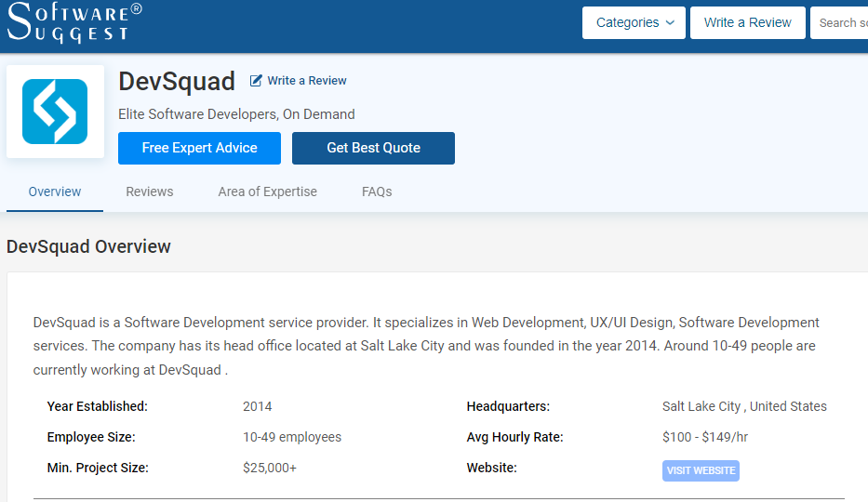This screenshot has width=868, height=502.
Task: Open the Area of Expertise tab
Action: pyautogui.click(x=267, y=192)
